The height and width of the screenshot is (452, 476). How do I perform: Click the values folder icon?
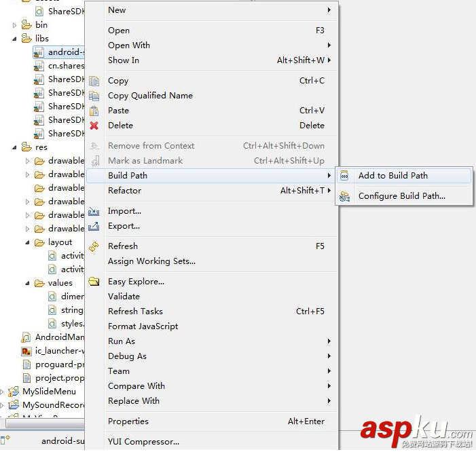click(x=39, y=283)
